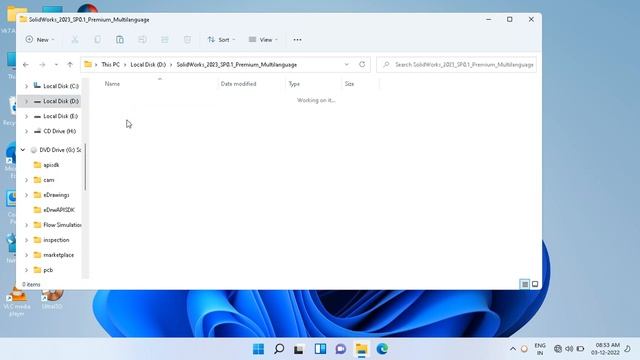Image resolution: width=640 pixels, height=360 pixels.
Task: Sort by the Size column header
Action: 349,84
